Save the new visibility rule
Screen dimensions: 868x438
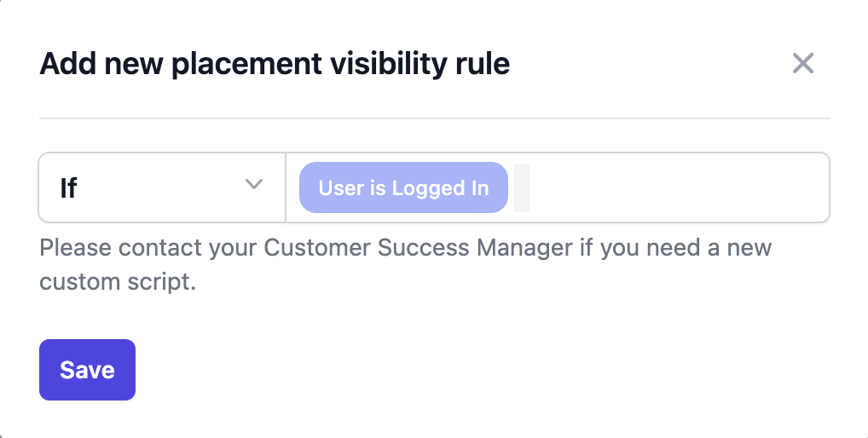(x=88, y=370)
